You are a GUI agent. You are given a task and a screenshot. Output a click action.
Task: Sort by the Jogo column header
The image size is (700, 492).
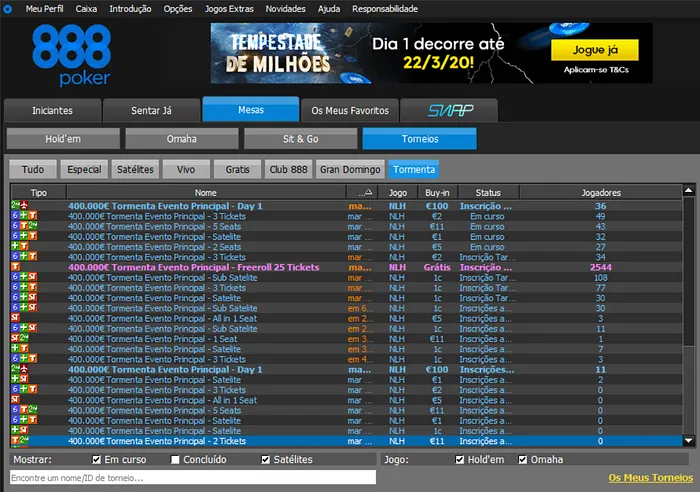click(x=398, y=192)
